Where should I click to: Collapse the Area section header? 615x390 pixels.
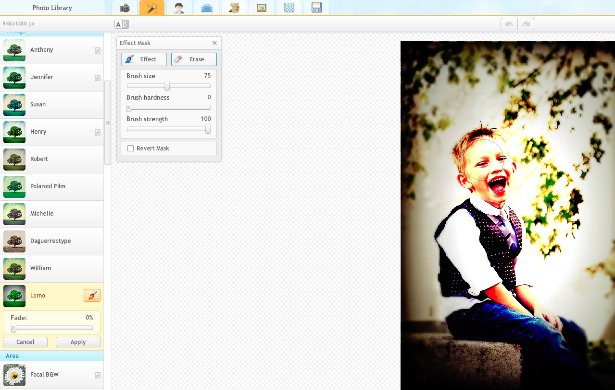coord(52,356)
